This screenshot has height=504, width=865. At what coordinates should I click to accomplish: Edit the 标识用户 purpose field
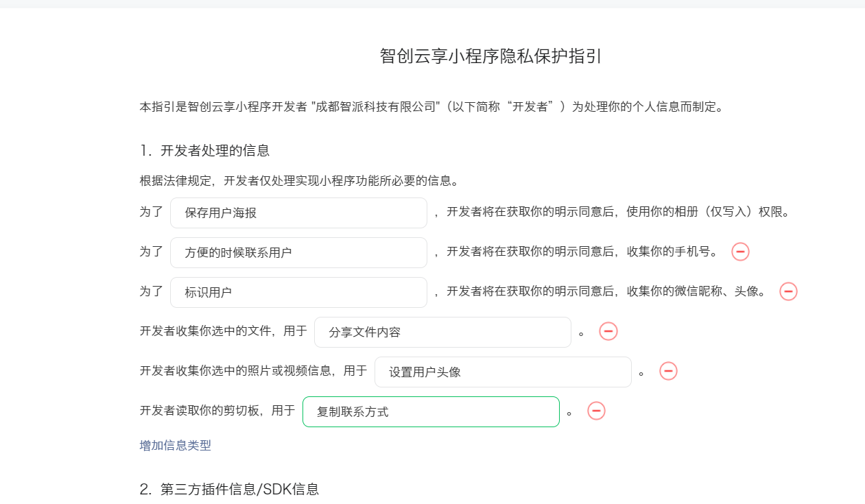[298, 292]
